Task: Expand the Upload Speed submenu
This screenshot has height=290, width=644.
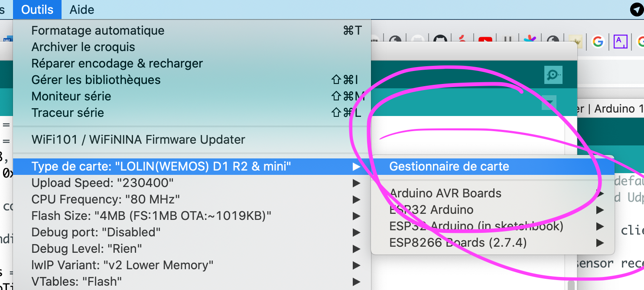Action: tap(103, 183)
